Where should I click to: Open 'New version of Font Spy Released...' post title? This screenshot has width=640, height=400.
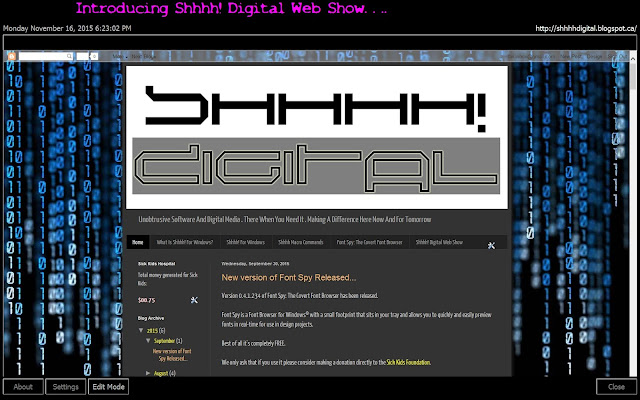click(289, 278)
